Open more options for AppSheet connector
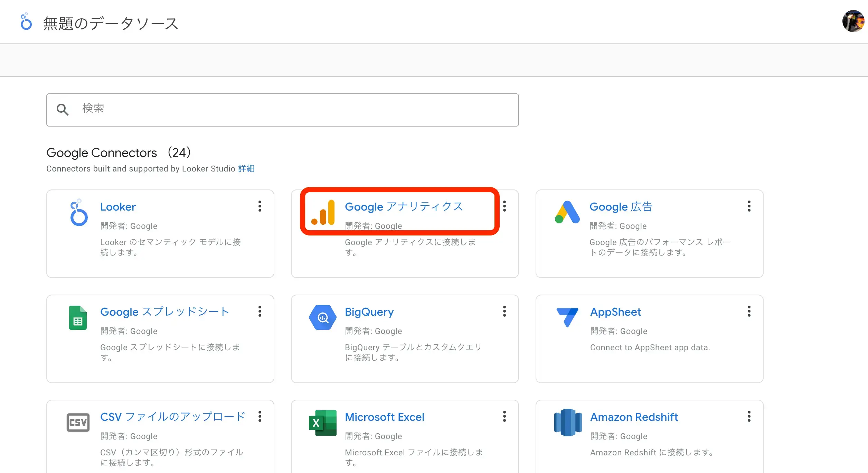Viewport: 868px width, 473px height. coord(749,311)
